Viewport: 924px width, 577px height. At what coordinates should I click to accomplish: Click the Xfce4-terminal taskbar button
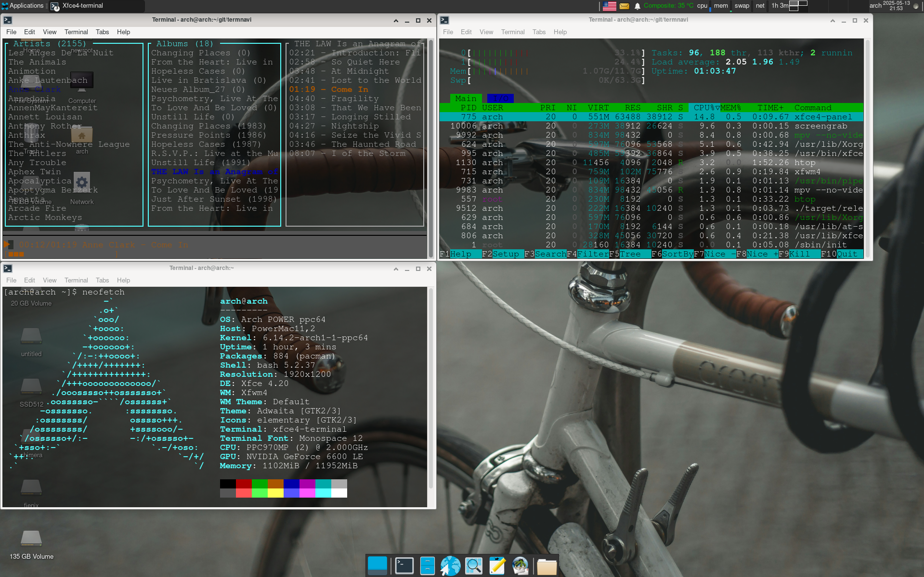pos(96,6)
